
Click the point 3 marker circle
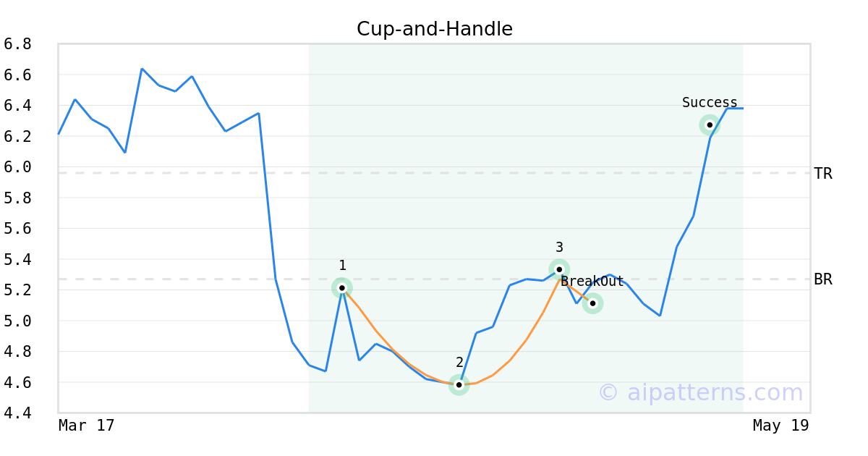pos(559,269)
